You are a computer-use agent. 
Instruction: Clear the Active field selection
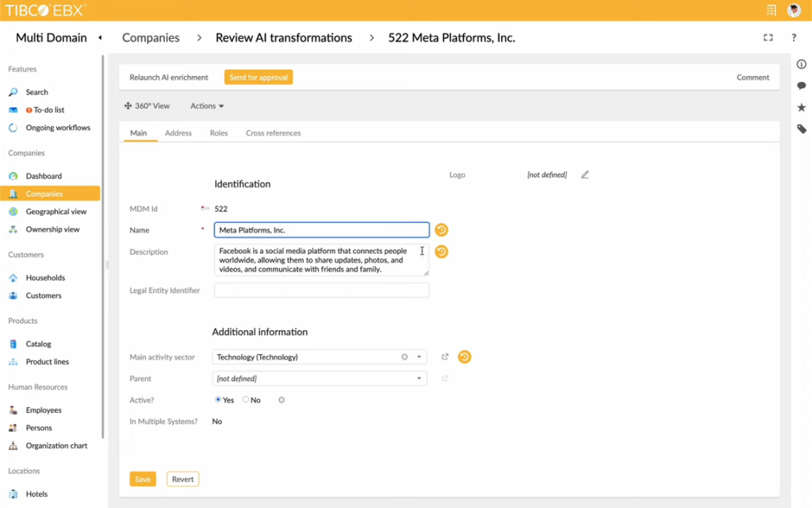282,399
